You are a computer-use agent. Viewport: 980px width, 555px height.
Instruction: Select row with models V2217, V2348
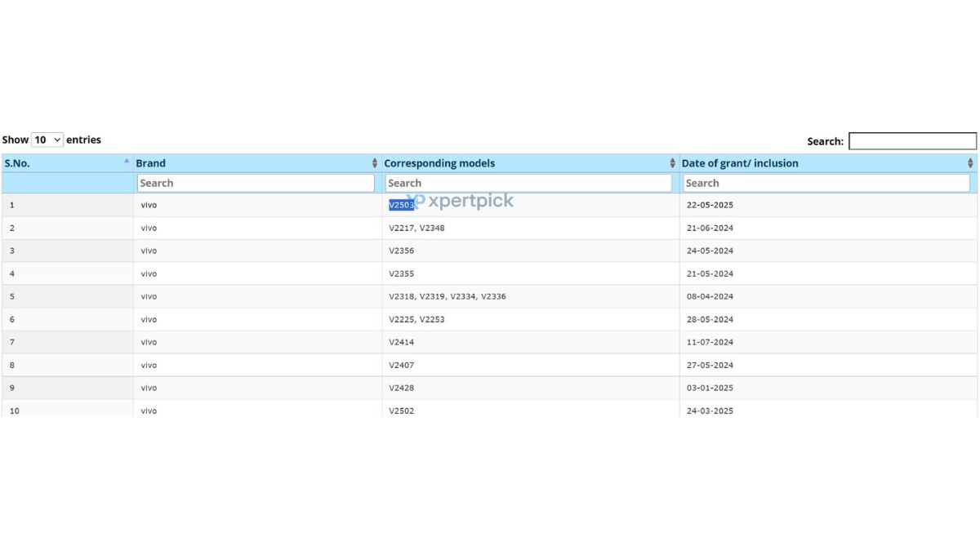(416, 229)
